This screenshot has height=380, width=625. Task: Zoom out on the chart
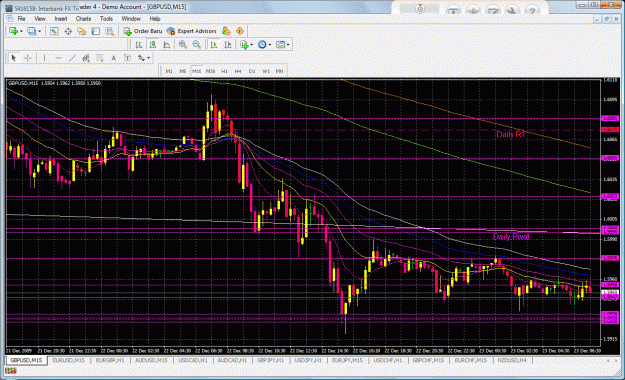coord(197,45)
